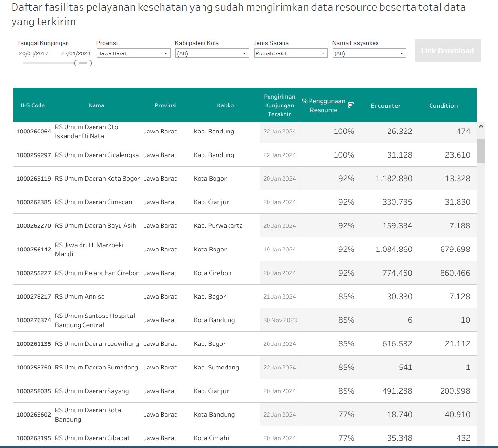
Task: Click IHS code 1000260064 in the table
Action: [33, 132]
